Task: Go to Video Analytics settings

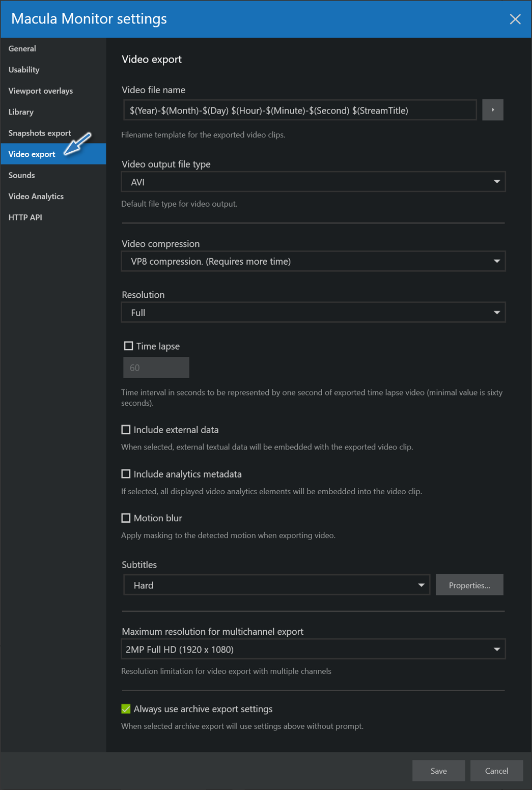Action: (x=53, y=196)
